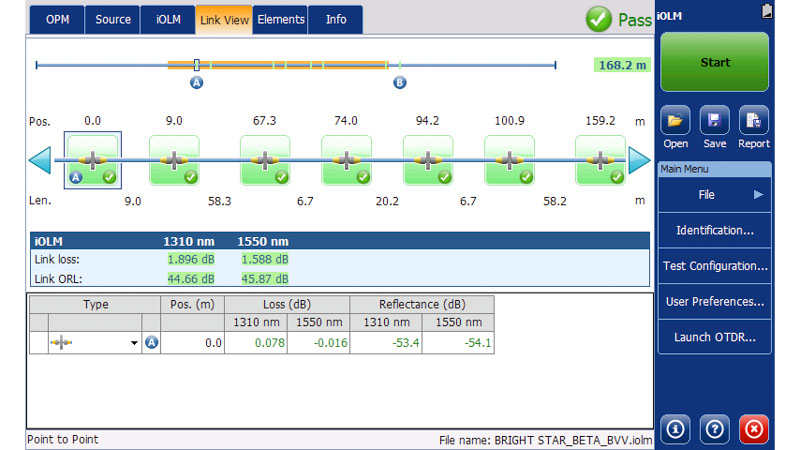Click the green Pass checkmark icon
The width and height of the screenshot is (800, 450).
click(x=598, y=19)
